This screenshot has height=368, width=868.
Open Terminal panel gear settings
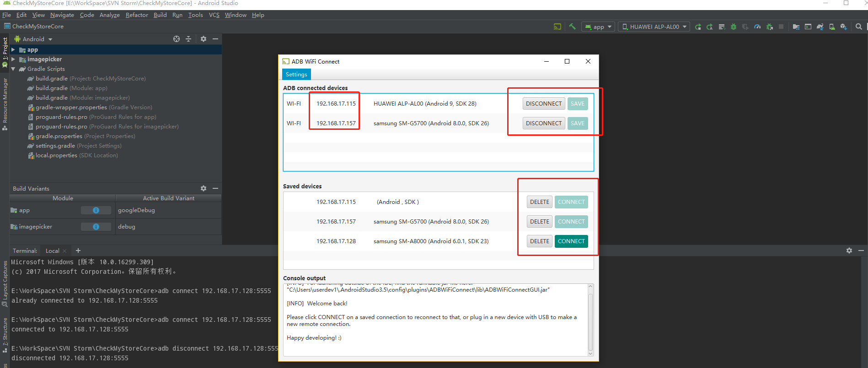click(x=849, y=251)
